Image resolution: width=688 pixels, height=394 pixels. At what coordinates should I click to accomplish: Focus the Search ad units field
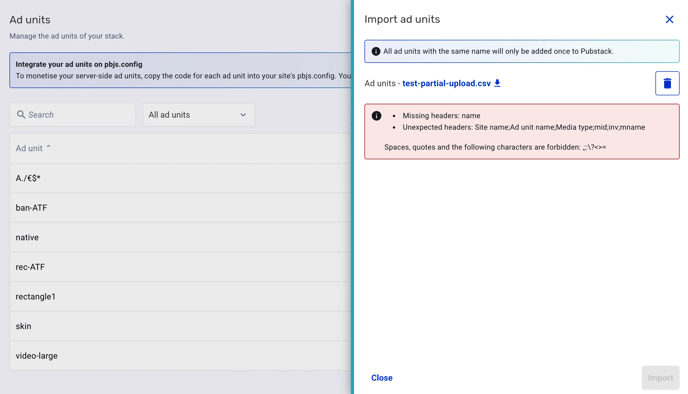(73, 115)
